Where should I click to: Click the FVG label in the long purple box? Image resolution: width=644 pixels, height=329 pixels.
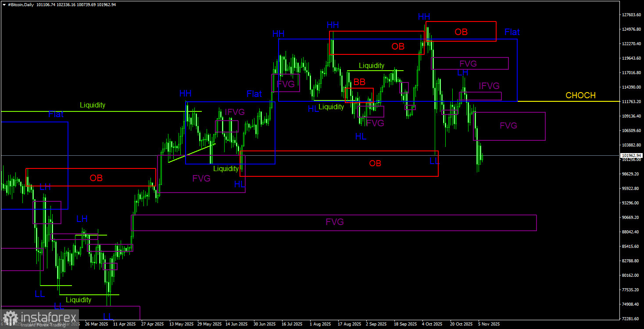[334, 222]
